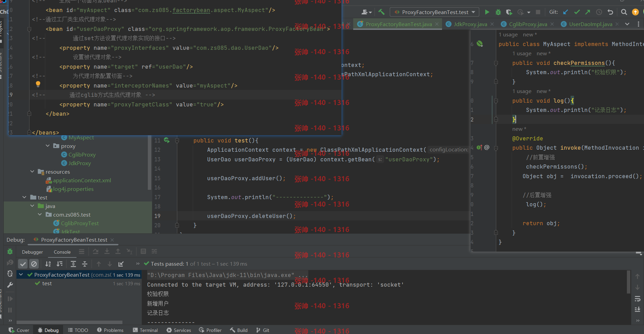644x334 pixels.
Task: Push commits with Git green arrow
Action: pos(588,12)
